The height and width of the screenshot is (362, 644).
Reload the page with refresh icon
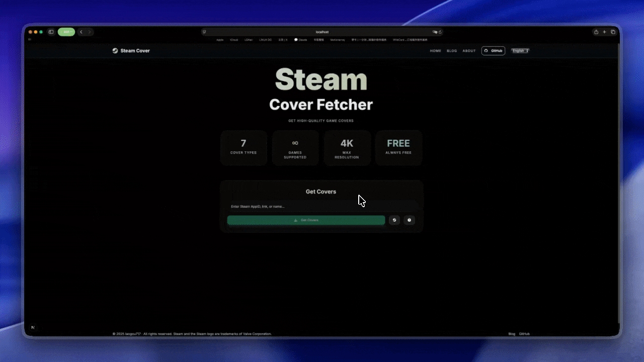[x=440, y=32]
